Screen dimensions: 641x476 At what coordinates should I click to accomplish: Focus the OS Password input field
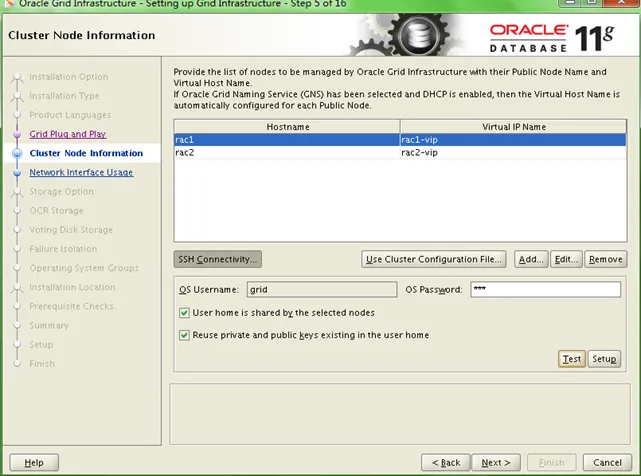pos(544,290)
